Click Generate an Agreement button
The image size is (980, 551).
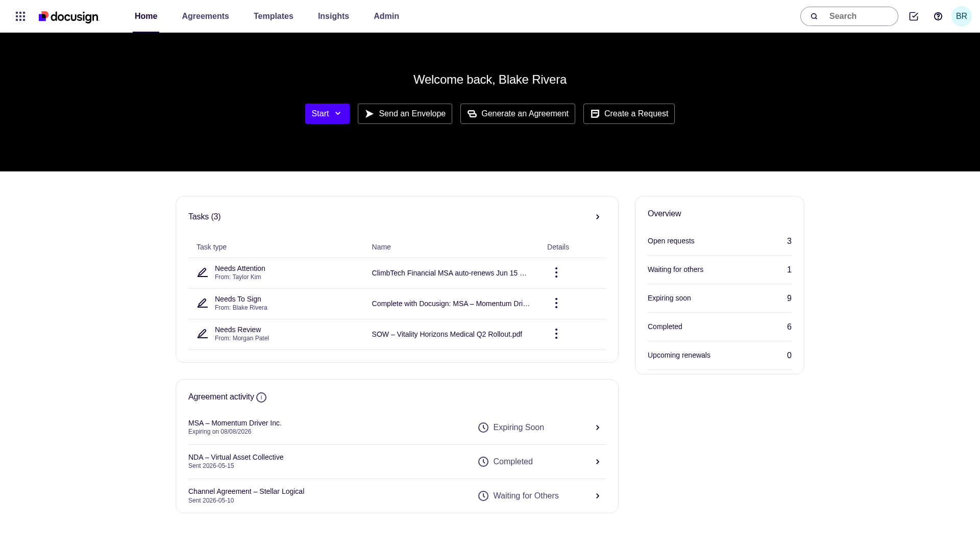[518, 114]
